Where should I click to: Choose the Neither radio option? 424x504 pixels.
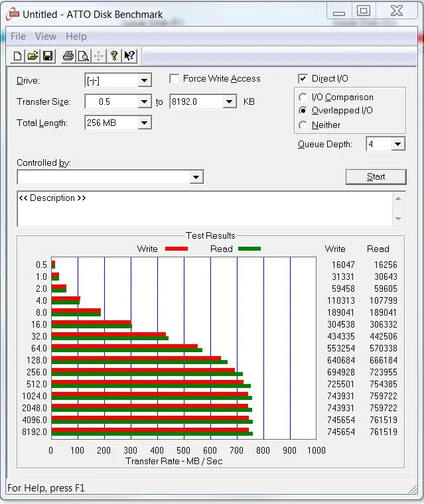coord(303,125)
